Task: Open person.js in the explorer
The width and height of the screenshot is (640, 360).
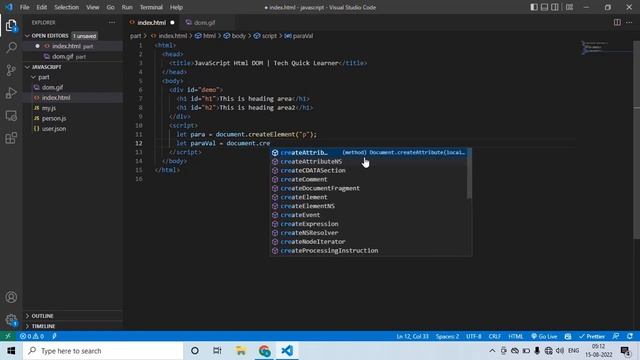Action: click(54, 118)
